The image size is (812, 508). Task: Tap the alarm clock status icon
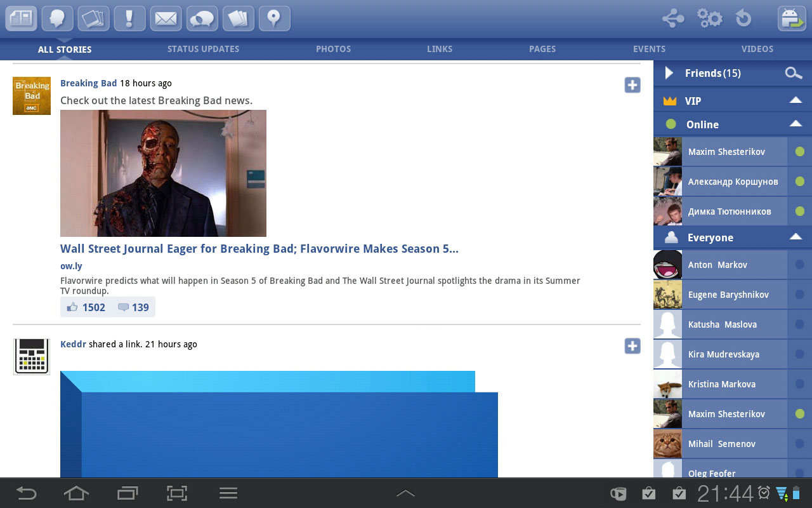[x=764, y=493]
